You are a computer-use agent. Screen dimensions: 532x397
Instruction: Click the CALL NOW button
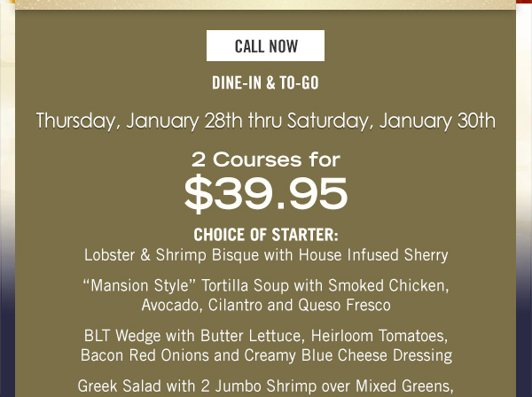265,46
